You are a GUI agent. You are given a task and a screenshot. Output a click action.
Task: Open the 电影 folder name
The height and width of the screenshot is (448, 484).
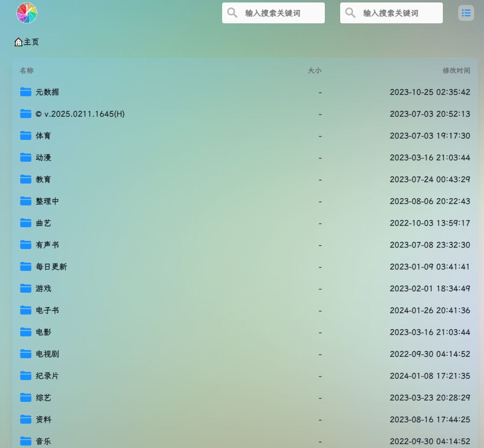43,332
